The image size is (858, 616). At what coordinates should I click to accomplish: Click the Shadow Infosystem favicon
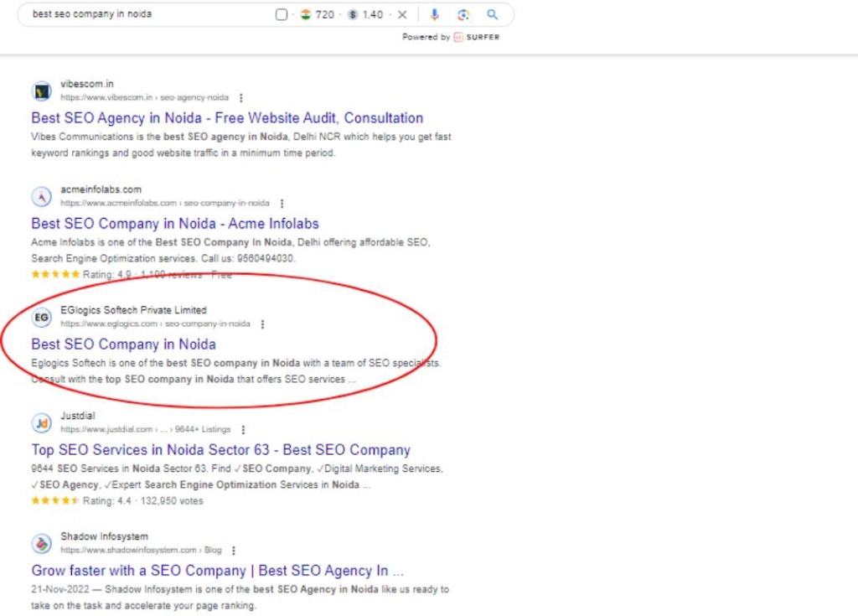coord(41,543)
